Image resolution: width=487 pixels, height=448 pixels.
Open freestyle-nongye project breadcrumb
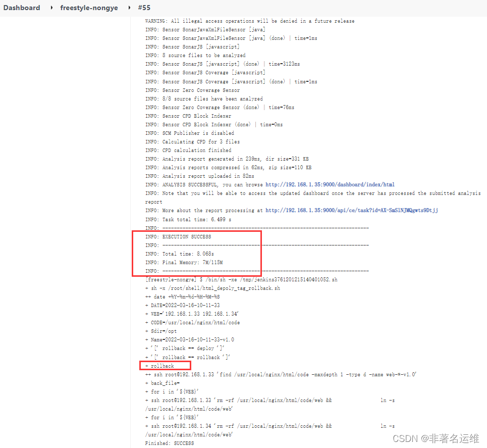coord(89,8)
